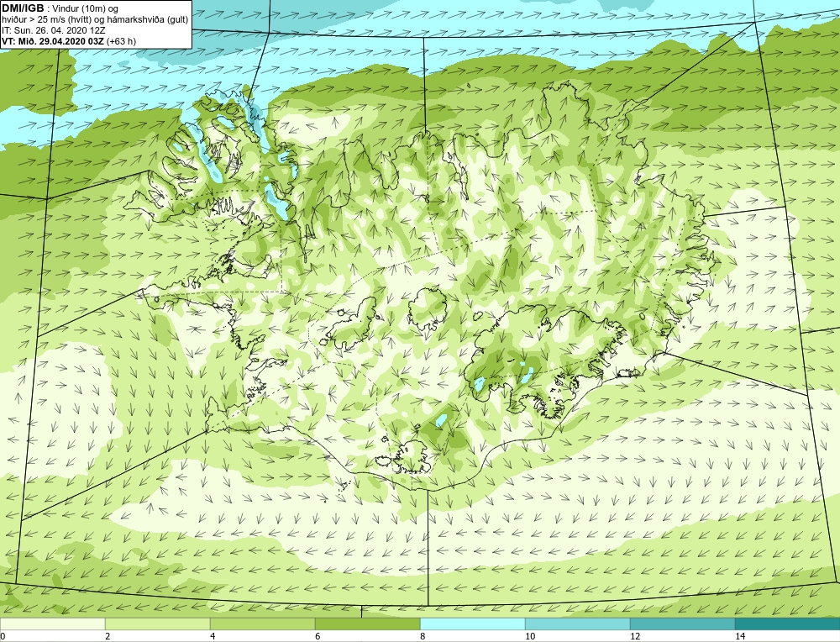The image size is (840, 642).
Task: Click the 12–14 m/s teal legend swatch
Action: coord(682,624)
